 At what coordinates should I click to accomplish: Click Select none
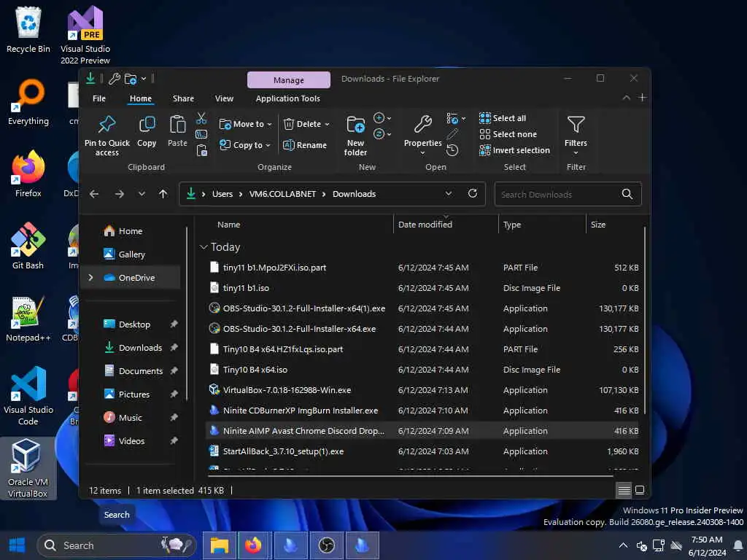[x=508, y=134]
